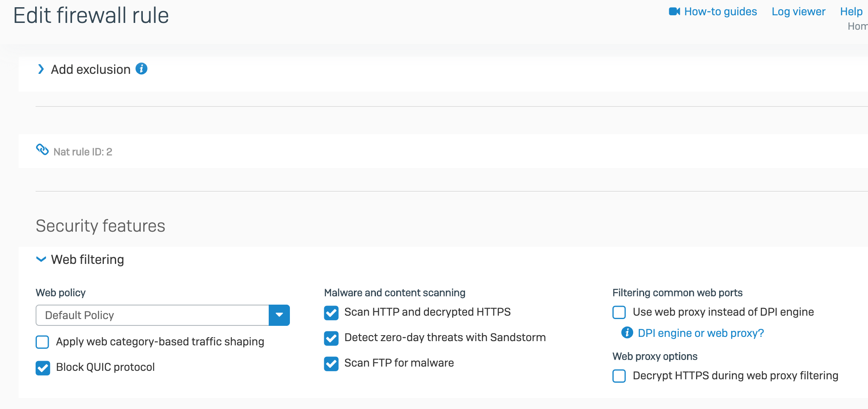The width and height of the screenshot is (868, 409).
Task: Uncheck Block QUIC protocol
Action: [x=43, y=368]
